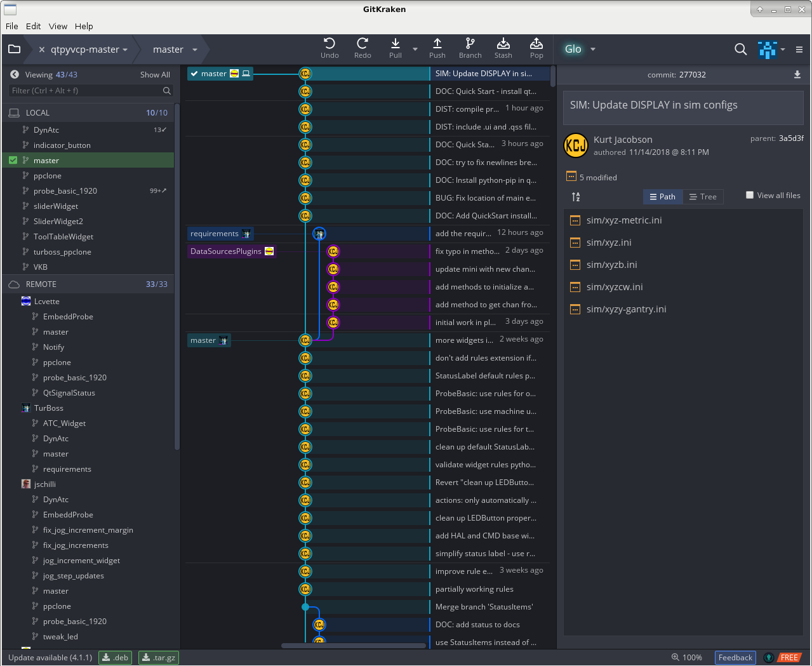Viewport: 812px width, 666px height.
Task: Click the Feedback button
Action: coord(735,657)
